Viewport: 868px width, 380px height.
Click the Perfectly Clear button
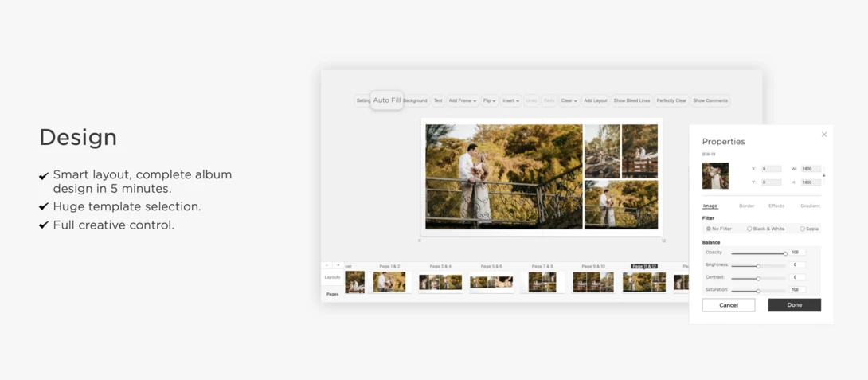(671, 101)
